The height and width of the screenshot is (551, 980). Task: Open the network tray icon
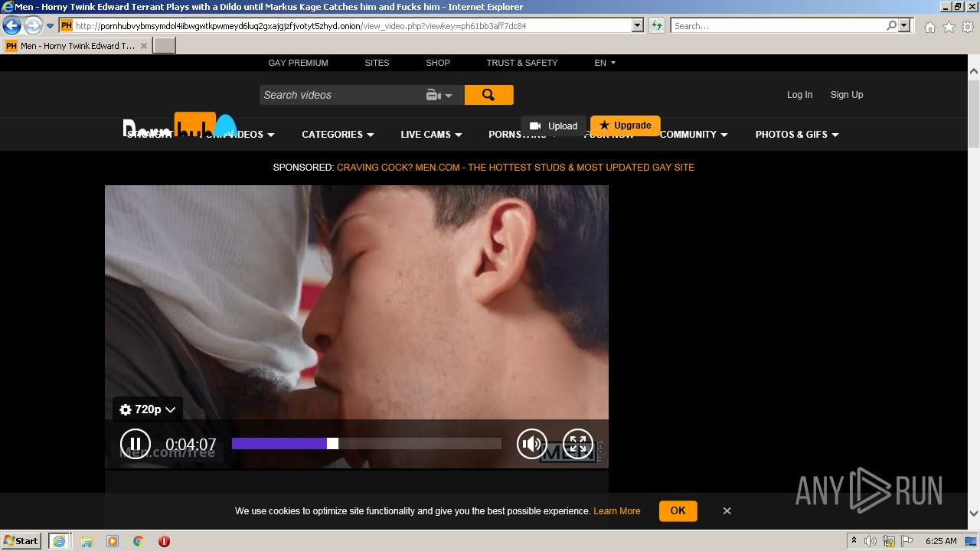[889, 541]
